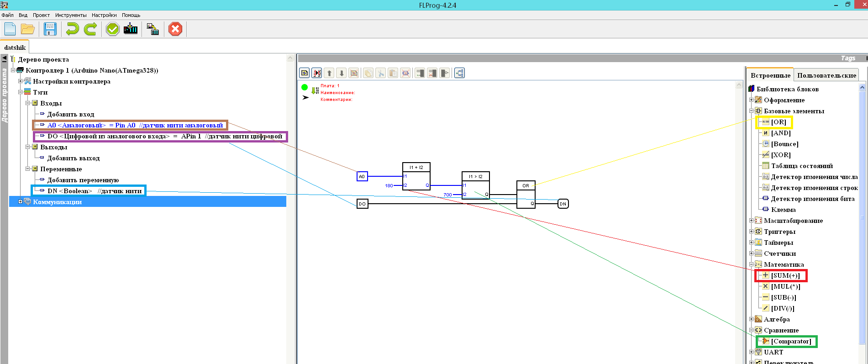The height and width of the screenshot is (364, 868).
Task: Click Добавить выход in the project tree
Action: 73,158
